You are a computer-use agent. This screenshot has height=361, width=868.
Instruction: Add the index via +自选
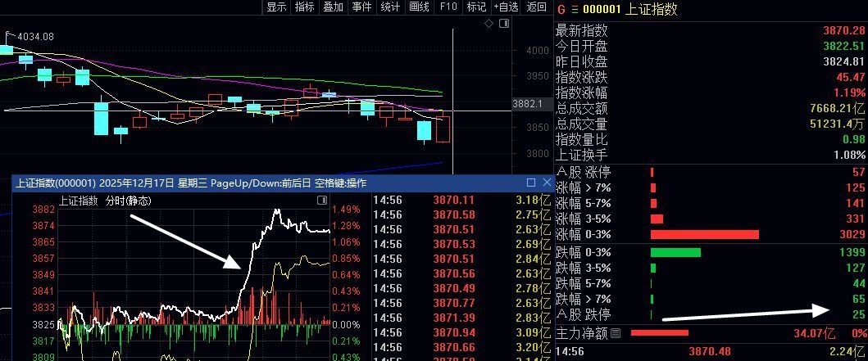pyautogui.click(x=506, y=7)
